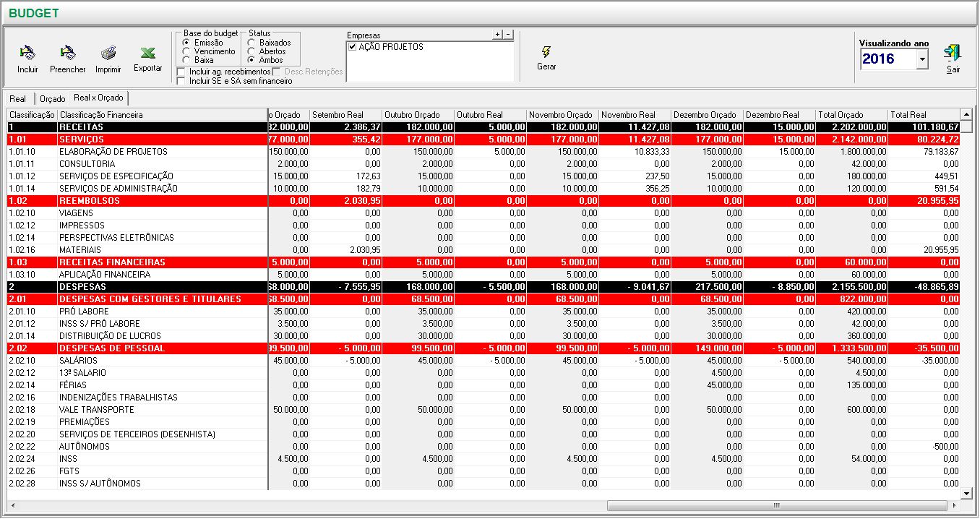The height and width of the screenshot is (519, 980).
Task: Exit via the Sair door icon
Action: (953, 53)
